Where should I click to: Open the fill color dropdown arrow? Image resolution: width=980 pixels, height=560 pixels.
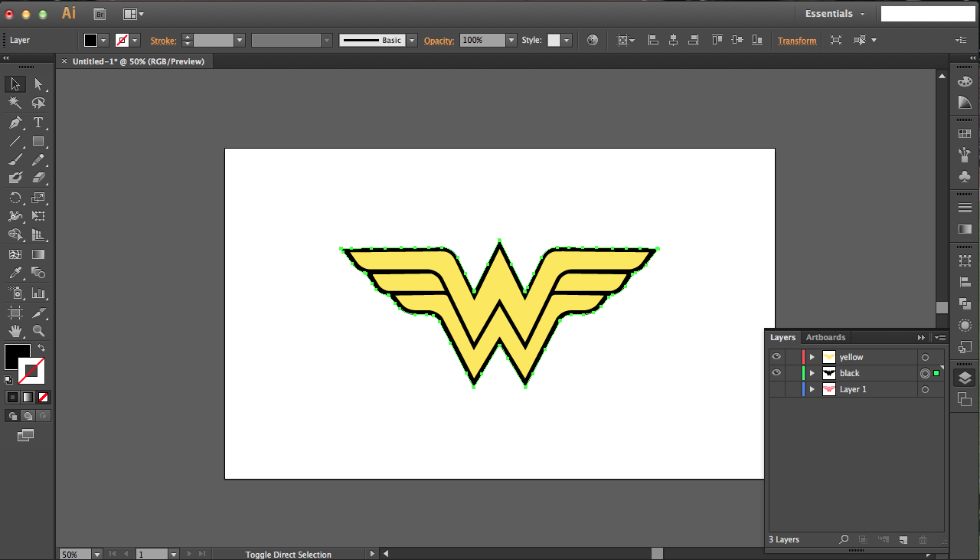pyautogui.click(x=103, y=40)
